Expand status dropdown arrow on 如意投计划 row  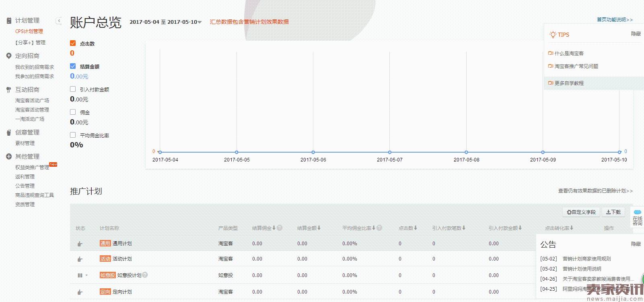coord(86,275)
